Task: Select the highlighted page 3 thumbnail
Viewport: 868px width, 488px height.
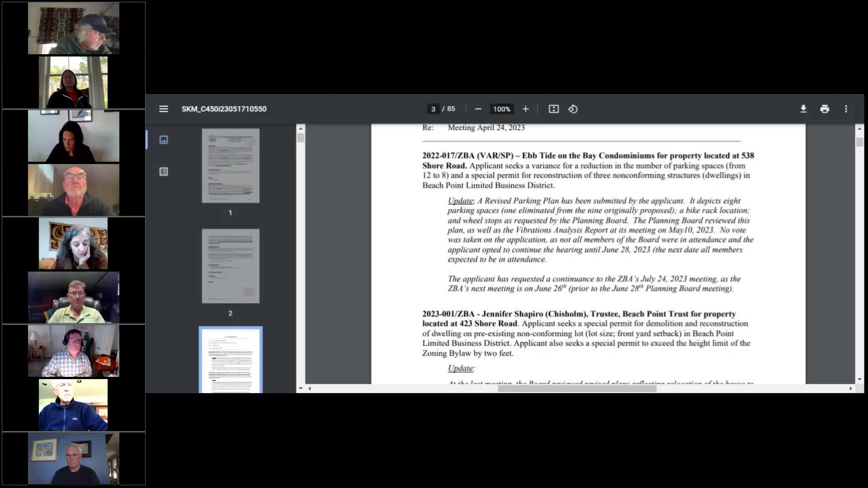Action: pos(231,360)
